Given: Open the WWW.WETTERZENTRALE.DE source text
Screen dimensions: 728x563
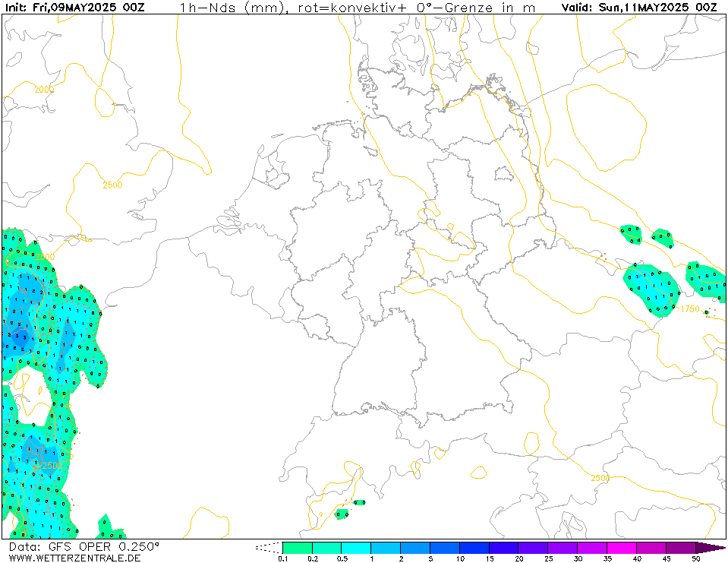Looking at the screenshot, I should (74, 558).
